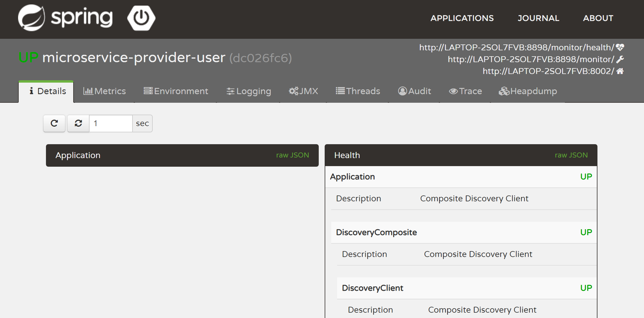Open the ABOUT page
The image size is (644, 318).
pyautogui.click(x=598, y=18)
